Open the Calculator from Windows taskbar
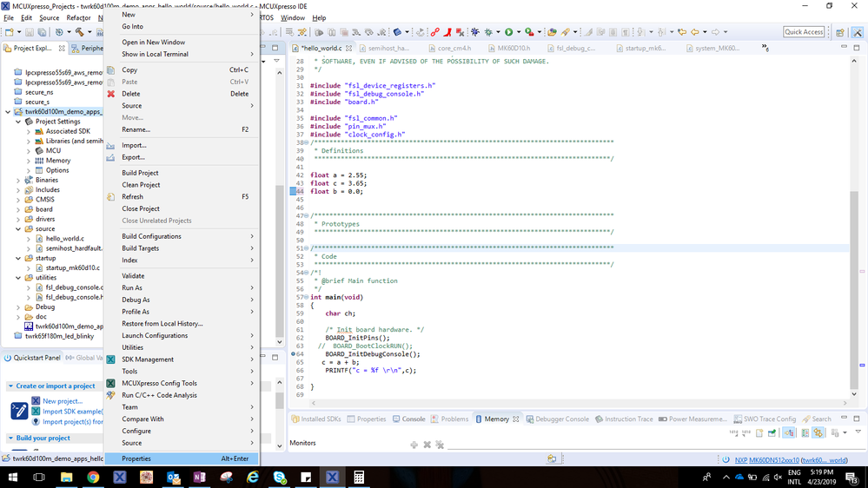Viewport: 868px width, 488px height. [358, 477]
